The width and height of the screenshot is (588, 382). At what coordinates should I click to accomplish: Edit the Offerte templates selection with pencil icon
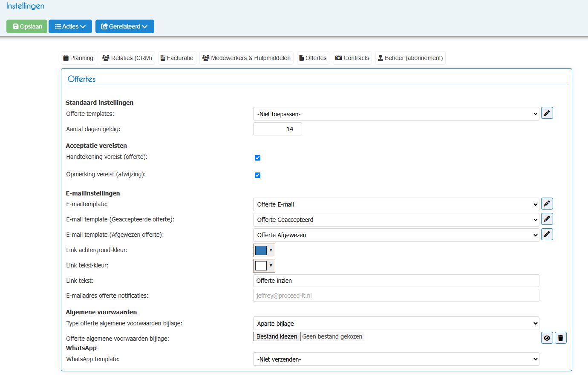click(x=547, y=113)
